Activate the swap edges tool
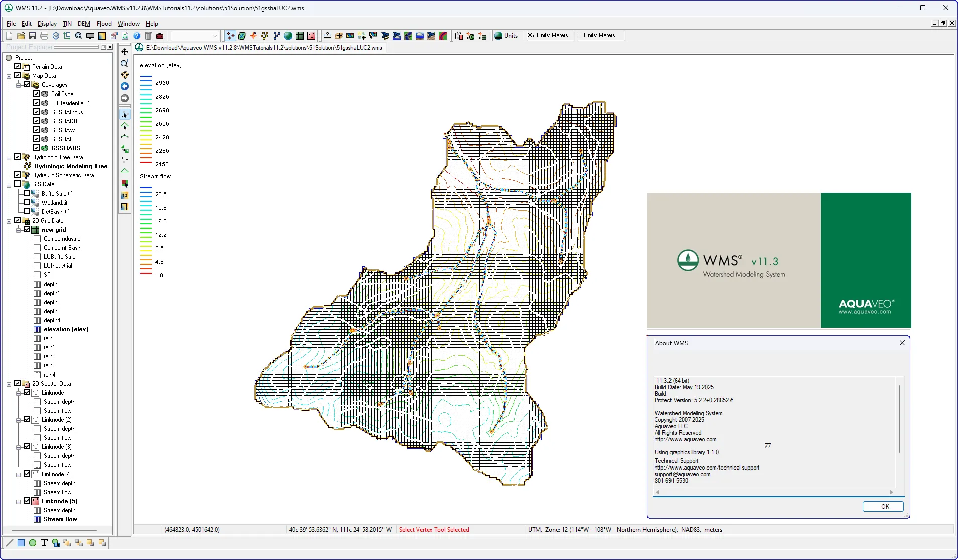Viewport: 958px width, 560px height. [125, 149]
